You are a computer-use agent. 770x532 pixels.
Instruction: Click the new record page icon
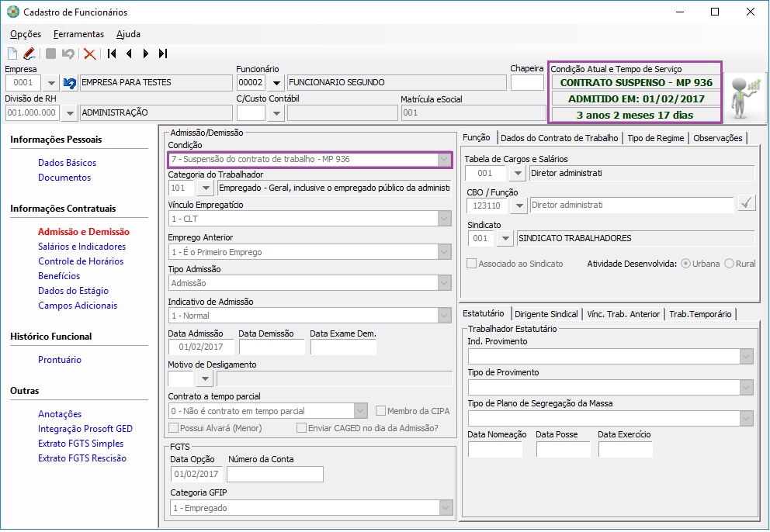pos(12,54)
